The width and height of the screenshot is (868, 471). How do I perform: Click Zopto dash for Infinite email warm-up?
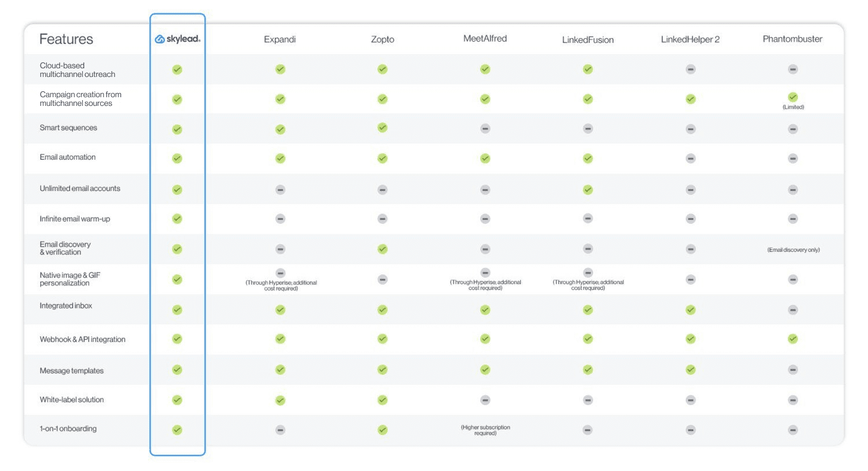pyautogui.click(x=382, y=218)
